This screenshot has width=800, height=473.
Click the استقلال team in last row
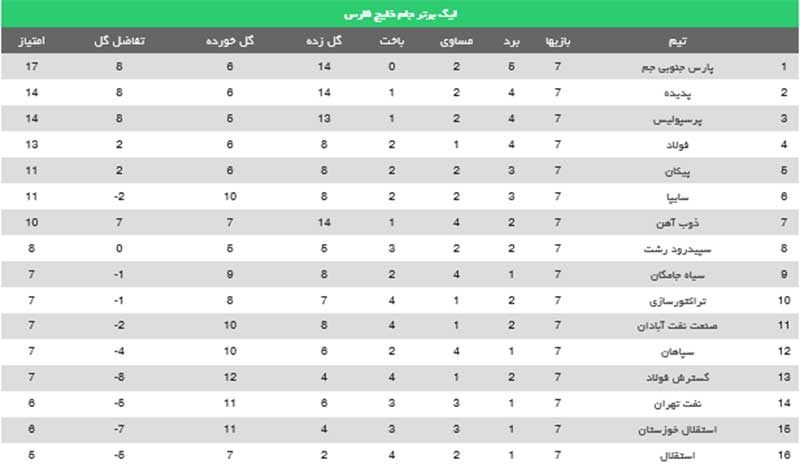tap(677, 456)
